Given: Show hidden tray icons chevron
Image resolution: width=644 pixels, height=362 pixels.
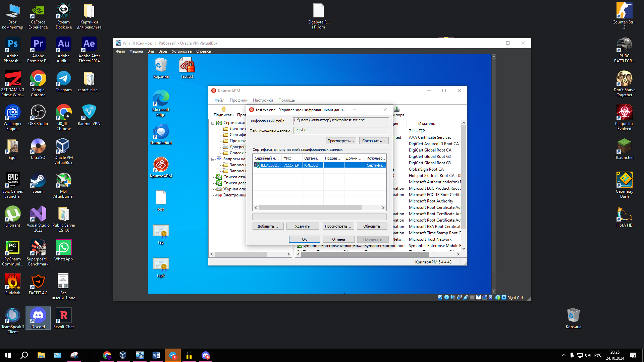Looking at the screenshot, I should [x=564, y=355].
